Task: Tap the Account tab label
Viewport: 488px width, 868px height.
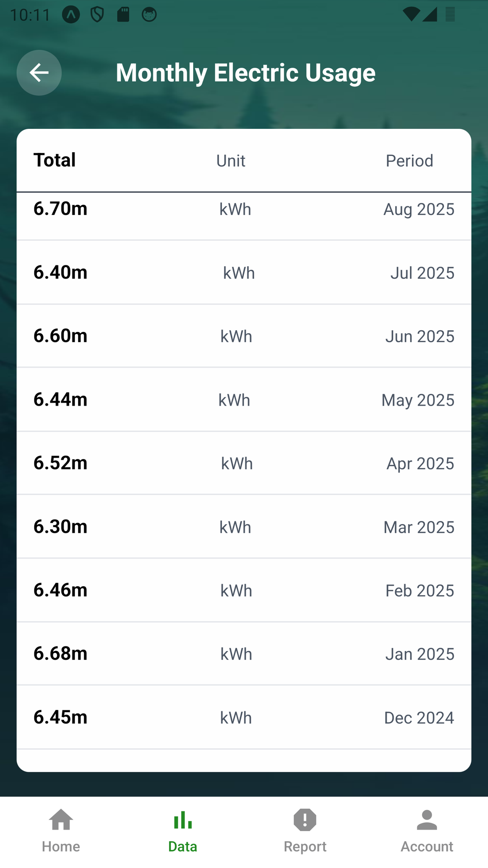Action: pos(427,846)
